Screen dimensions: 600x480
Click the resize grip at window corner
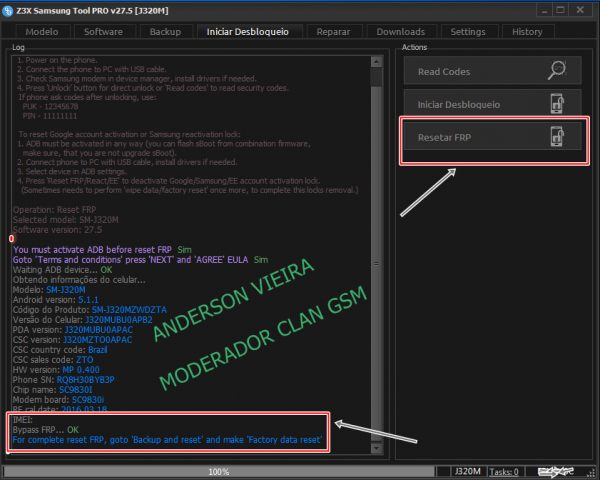(592, 473)
